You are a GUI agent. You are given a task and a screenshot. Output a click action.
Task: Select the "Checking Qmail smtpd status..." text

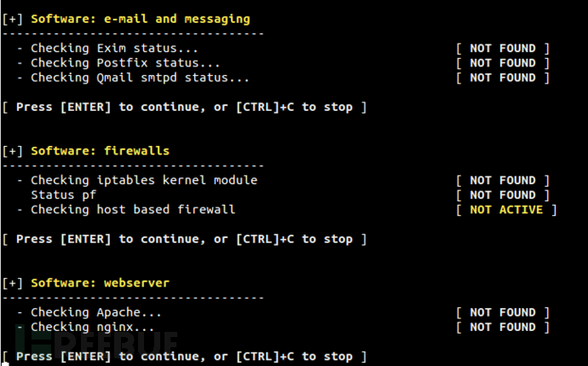(x=140, y=78)
